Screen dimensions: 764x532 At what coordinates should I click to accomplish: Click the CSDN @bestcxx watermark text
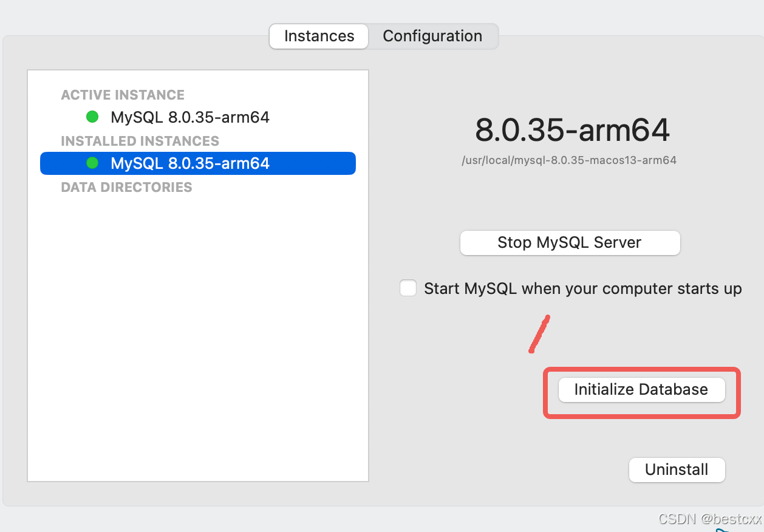coord(709,519)
